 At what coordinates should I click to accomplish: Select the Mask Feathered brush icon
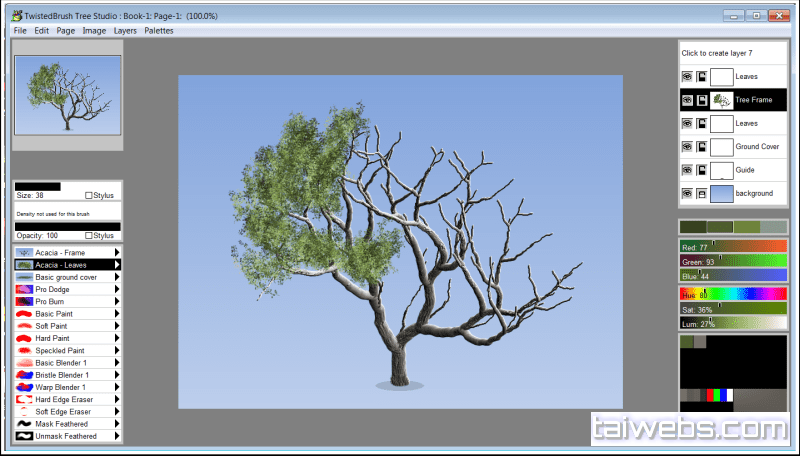coord(25,424)
